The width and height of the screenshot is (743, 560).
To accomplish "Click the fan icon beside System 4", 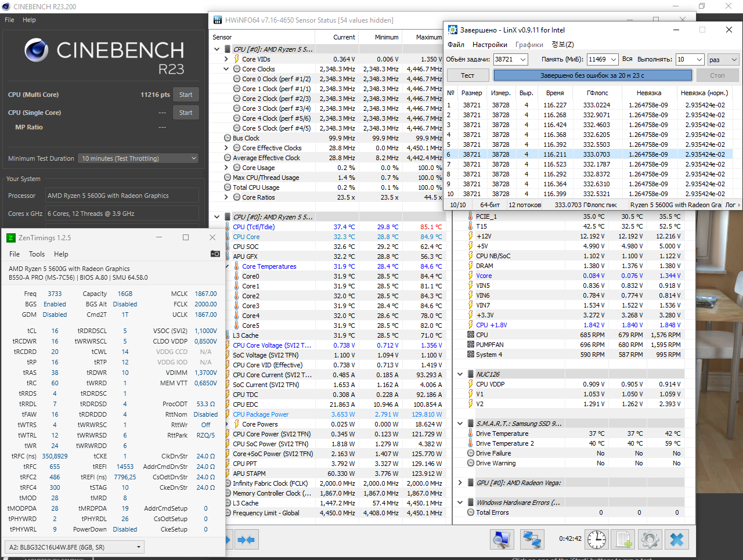I will pyautogui.click(x=471, y=355).
